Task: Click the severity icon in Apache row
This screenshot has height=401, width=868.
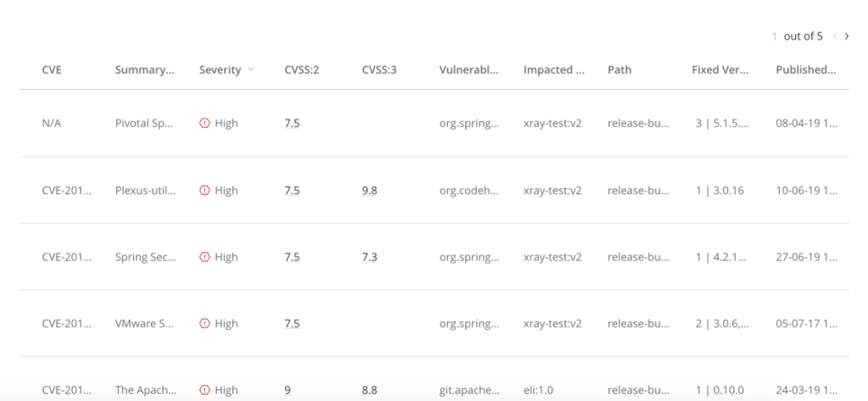Action: tap(204, 390)
